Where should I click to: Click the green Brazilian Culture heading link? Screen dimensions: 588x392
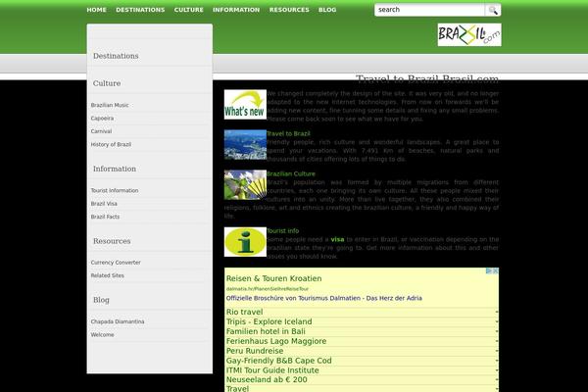(291, 173)
